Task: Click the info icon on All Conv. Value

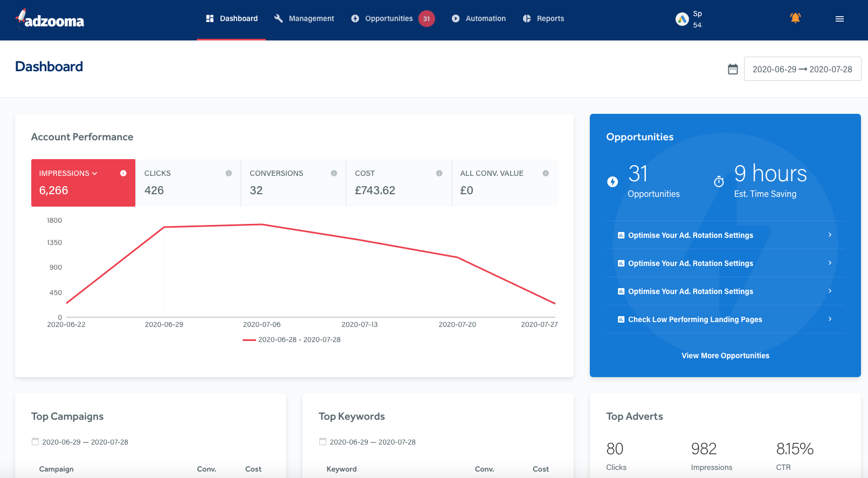Action: (546, 173)
